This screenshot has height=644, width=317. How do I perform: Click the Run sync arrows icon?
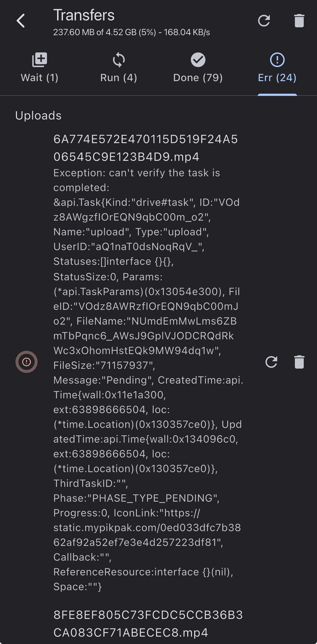[119, 60]
